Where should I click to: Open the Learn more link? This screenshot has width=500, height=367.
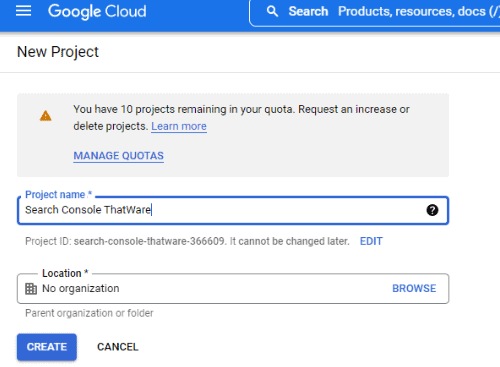(179, 126)
